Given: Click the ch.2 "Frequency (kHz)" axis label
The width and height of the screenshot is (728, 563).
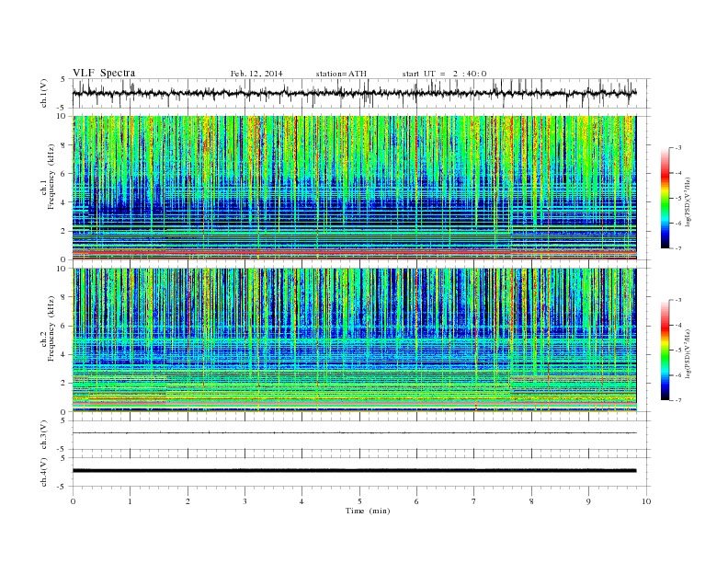Looking at the screenshot, I should 51,327.
